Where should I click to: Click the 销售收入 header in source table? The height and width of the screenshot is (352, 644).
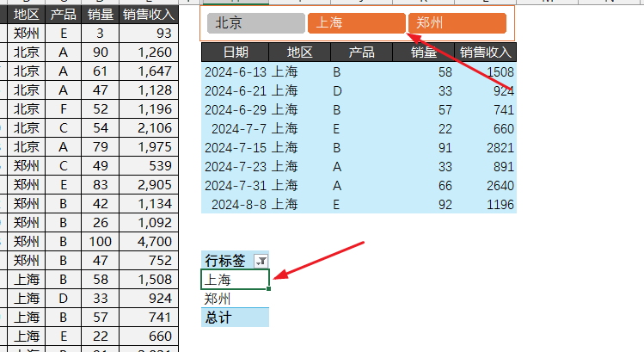[149, 15]
